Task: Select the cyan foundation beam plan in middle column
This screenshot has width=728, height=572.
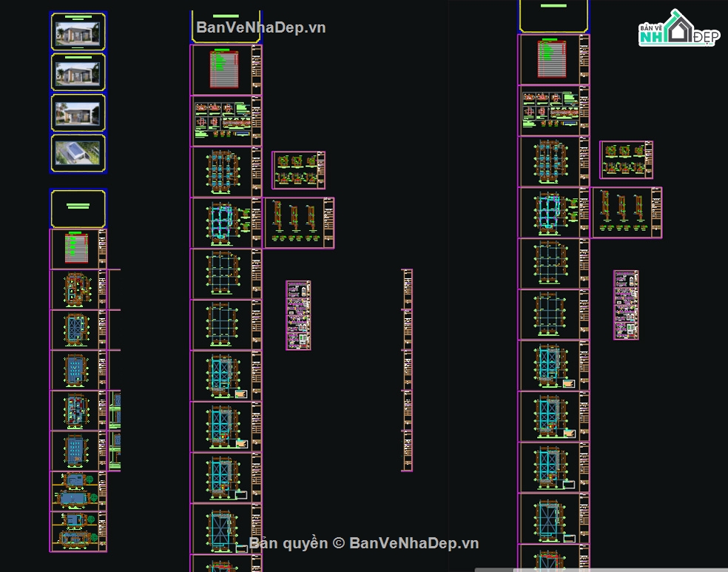Action: tap(222, 222)
